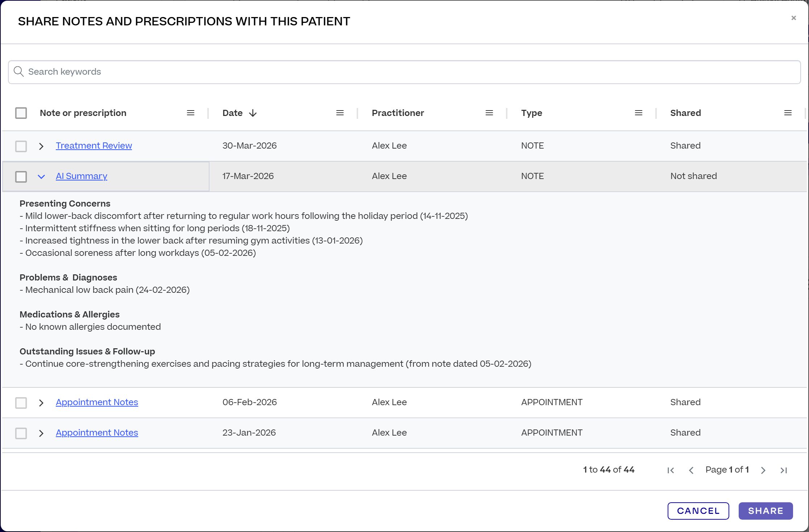The height and width of the screenshot is (532, 809).
Task: Select the AI Summary row checkbox
Action: (21, 176)
